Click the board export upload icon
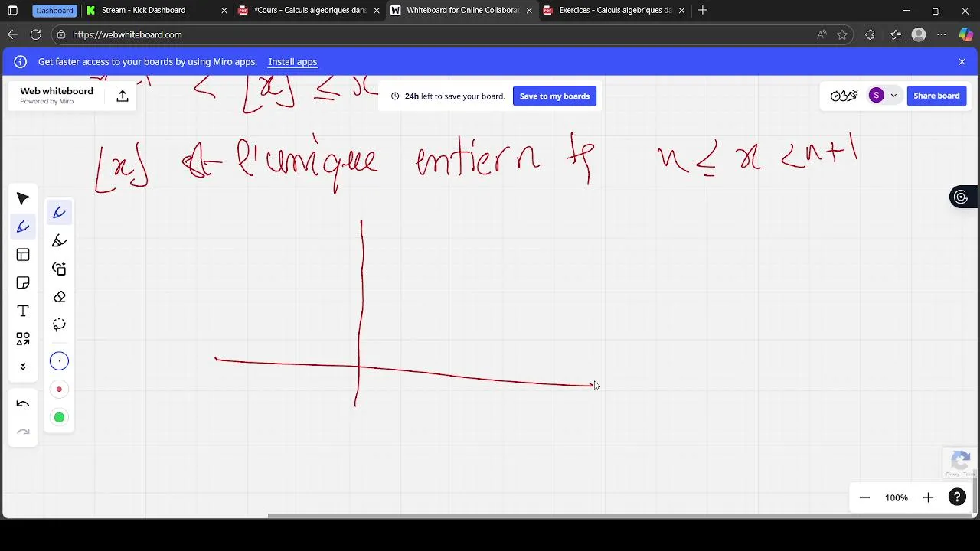This screenshot has height=551, width=980. point(122,96)
